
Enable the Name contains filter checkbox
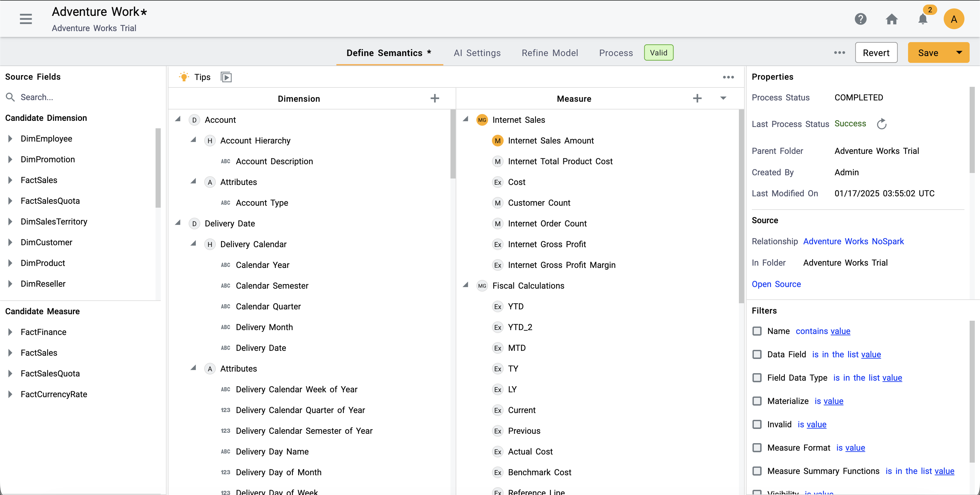757,331
